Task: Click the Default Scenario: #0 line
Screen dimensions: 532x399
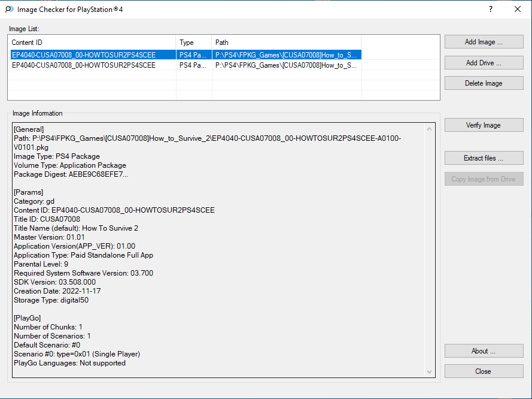Action: point(47,345)
